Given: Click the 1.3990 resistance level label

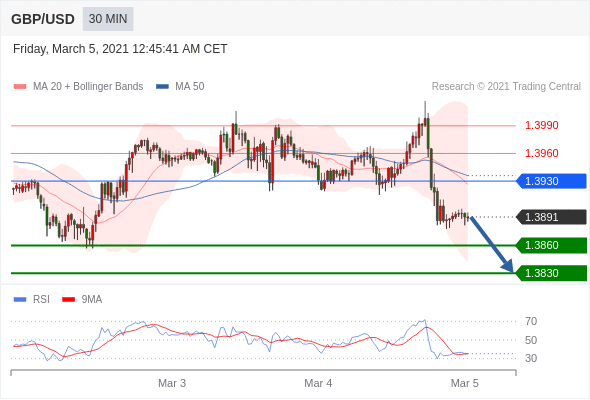Looking at the screenshot, I should (x=541, y=125).
